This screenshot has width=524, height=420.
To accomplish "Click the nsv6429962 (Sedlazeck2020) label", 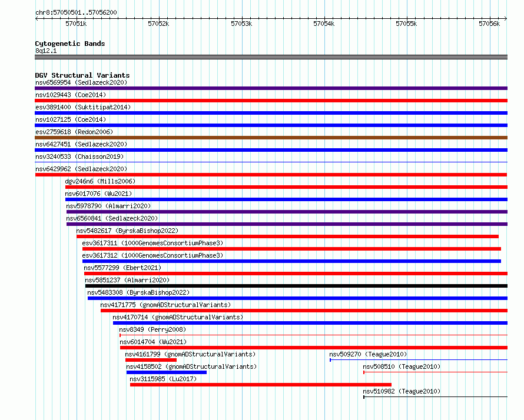I will point(81,169).
